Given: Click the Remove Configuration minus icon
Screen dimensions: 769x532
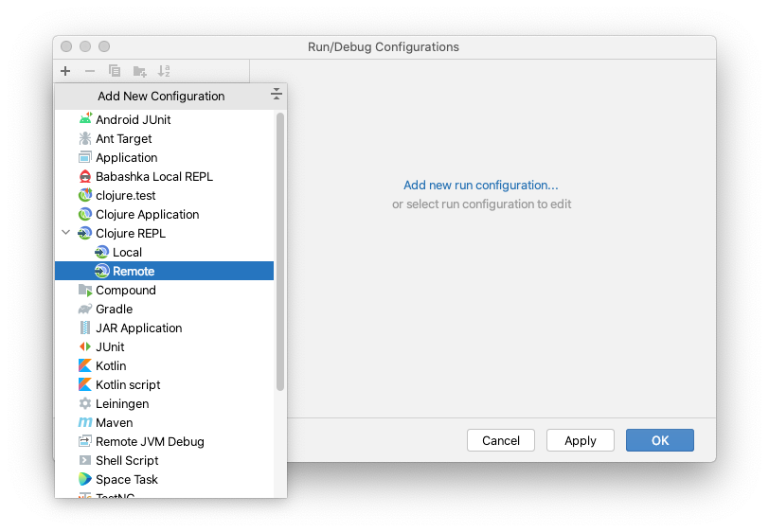Looking at the screenshot, I should click(x=90, y=71).
